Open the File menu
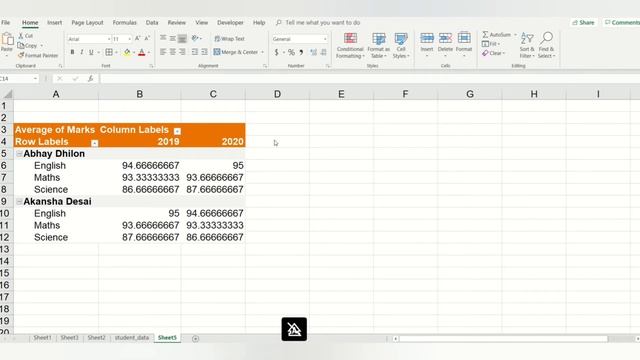This screenshot has width=640, height=360. (6, 22)
